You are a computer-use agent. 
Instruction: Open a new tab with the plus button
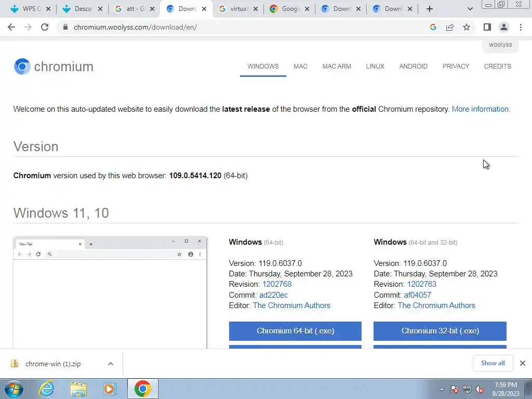[430, 9]
